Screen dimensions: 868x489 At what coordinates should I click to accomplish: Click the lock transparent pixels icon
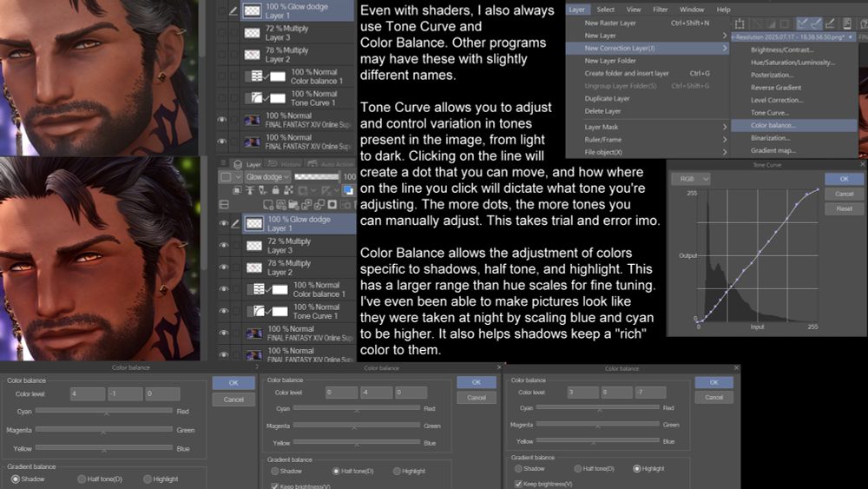pyautogui.click(x=288, y=190)
